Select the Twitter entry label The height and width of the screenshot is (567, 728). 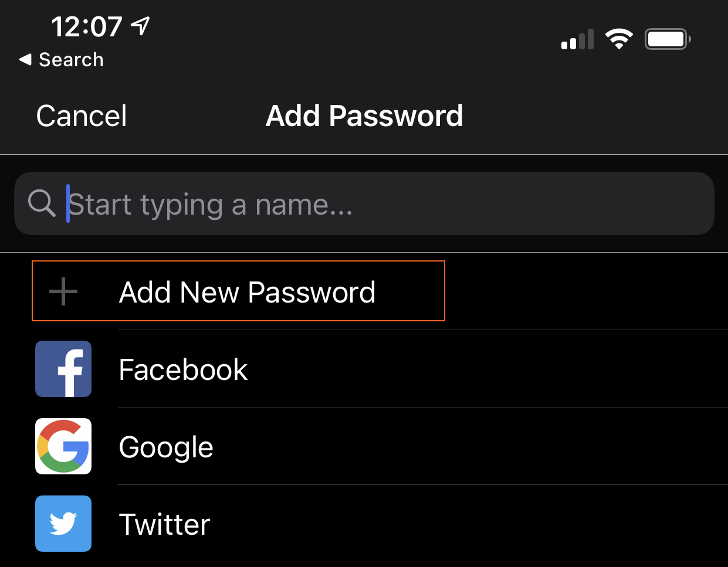pyautogui.click(x=164, y=524)
